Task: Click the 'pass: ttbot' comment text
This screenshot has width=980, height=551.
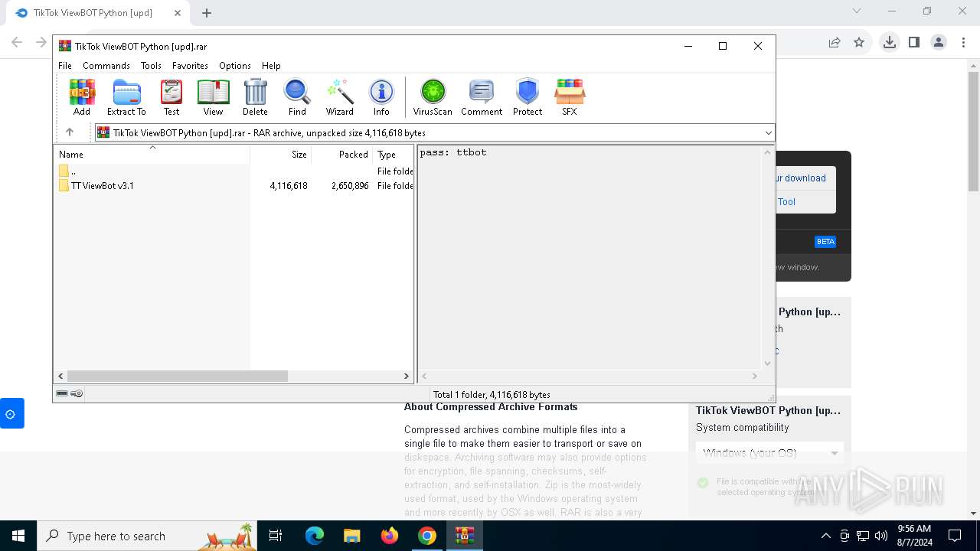Action: point(453,152)
